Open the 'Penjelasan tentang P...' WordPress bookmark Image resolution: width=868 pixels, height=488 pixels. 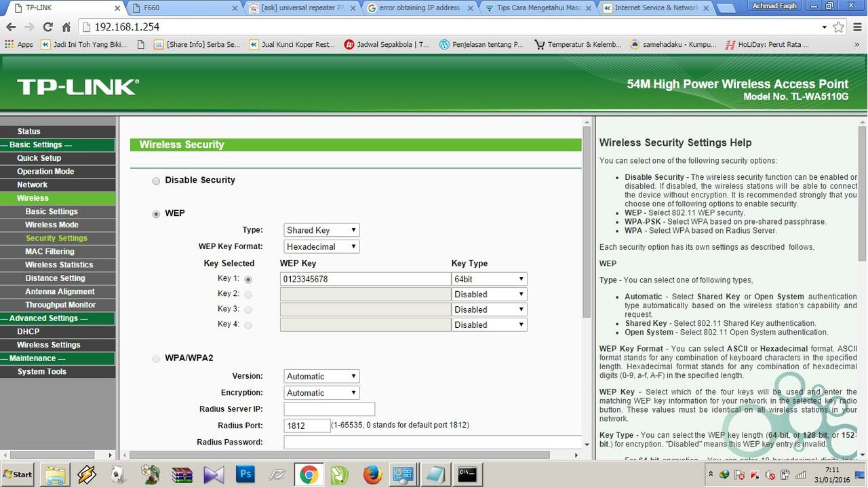(x=481, y=45)
